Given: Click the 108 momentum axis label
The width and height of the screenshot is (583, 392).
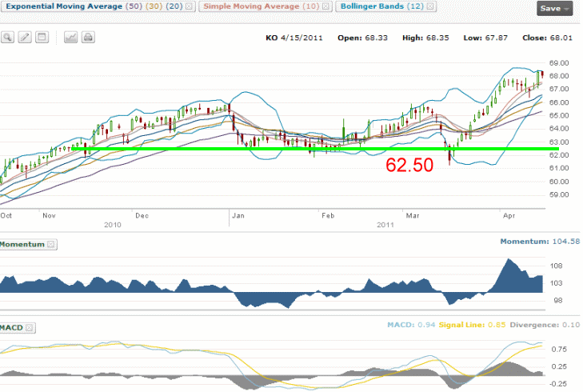Looking at the screenshot, I should pyautogui.click(x=557, y=266).
